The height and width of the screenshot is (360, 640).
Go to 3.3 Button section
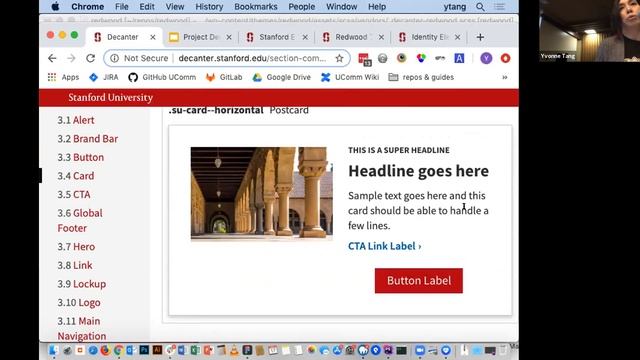[x=80, y=157]
